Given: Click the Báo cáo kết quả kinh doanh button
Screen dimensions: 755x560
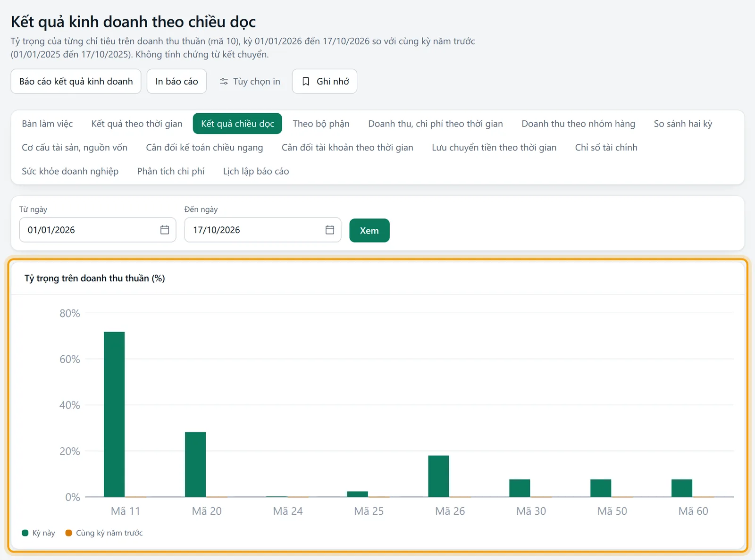Looking at the screenshot, I should (76, 82).
